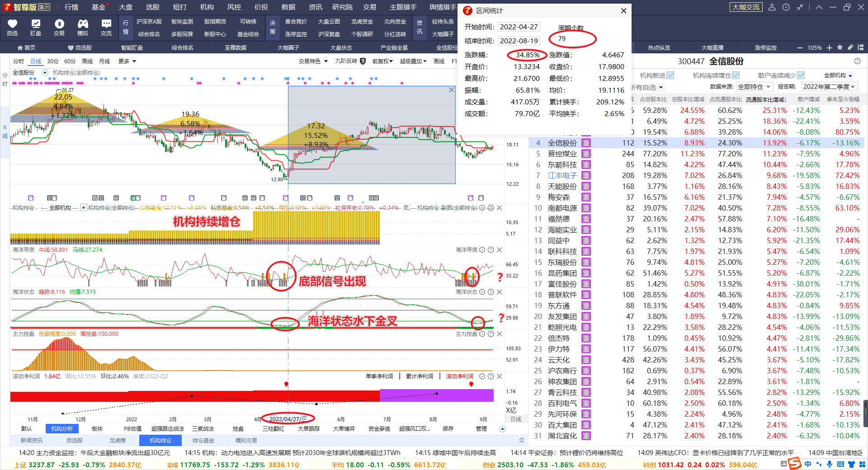Open 超级叠加 overlay dropdown

click(413, 61)
